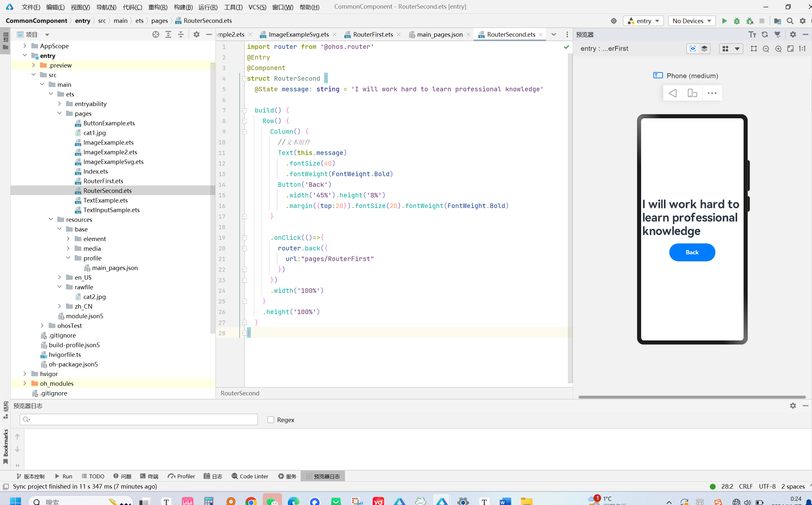Click rotate device icon above phone preview
Screen dimensions: 812x505
(692, 93)
